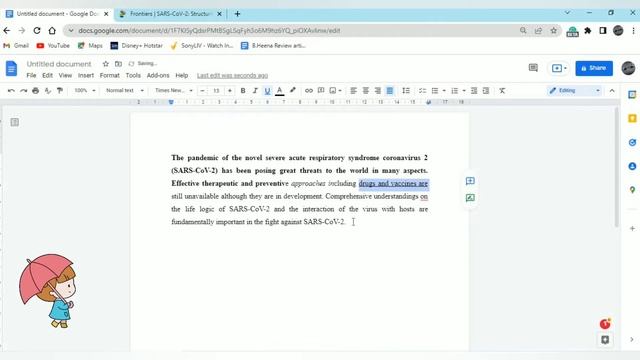The height and width of the screenshot is (360, 640).
Task: Increase paragraph indent
Action: [x=486, y=91]
